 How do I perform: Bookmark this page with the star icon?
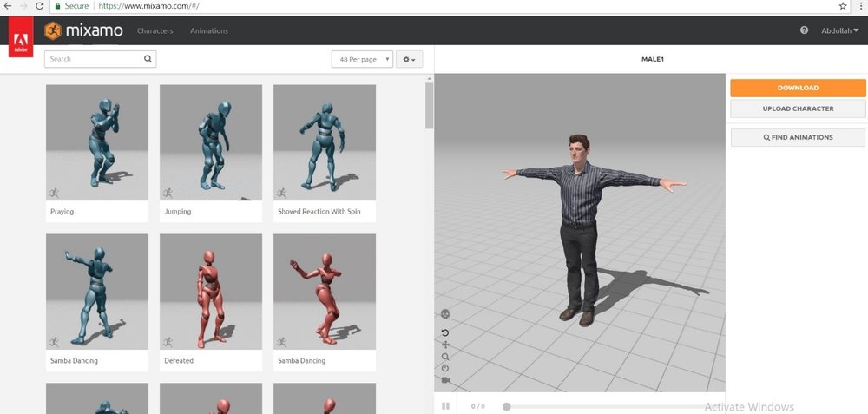(843, 6)
